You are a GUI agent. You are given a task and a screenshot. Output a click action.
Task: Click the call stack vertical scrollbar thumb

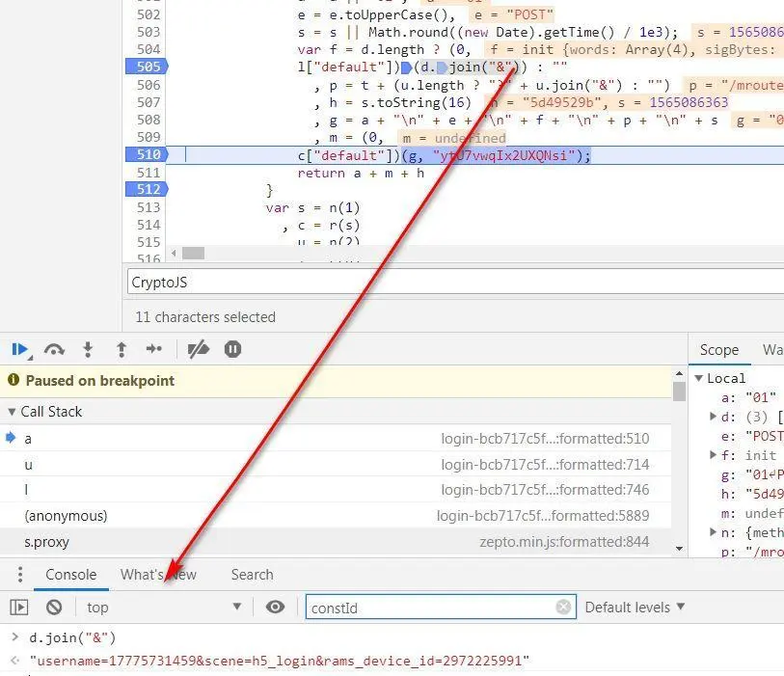(679, 392)
